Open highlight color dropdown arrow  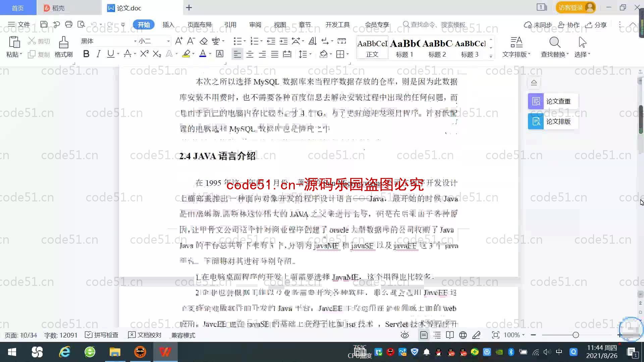coord(193,54)
